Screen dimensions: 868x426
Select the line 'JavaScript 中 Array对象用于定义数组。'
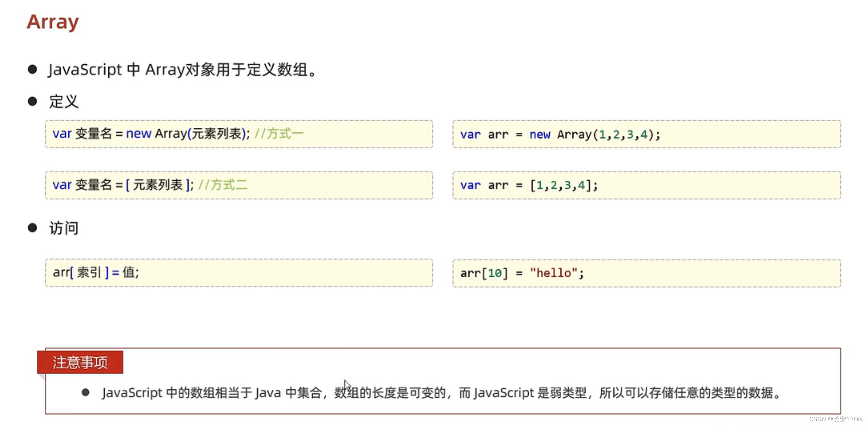click(183, 70)
